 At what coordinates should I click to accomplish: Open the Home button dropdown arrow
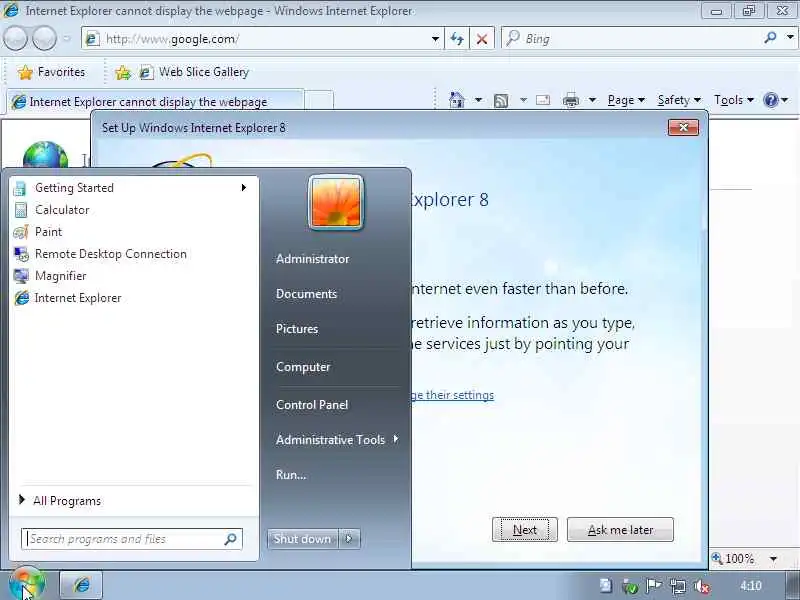(478, 100)
